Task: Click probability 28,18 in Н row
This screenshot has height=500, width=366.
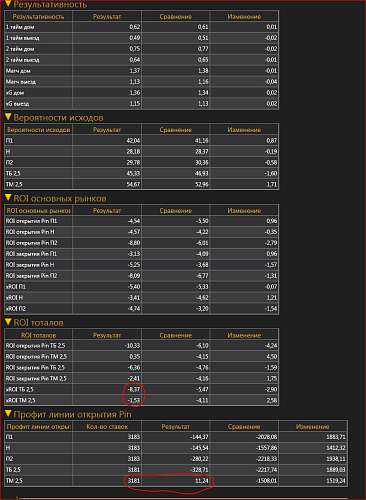Action: [x=133, y=151]
